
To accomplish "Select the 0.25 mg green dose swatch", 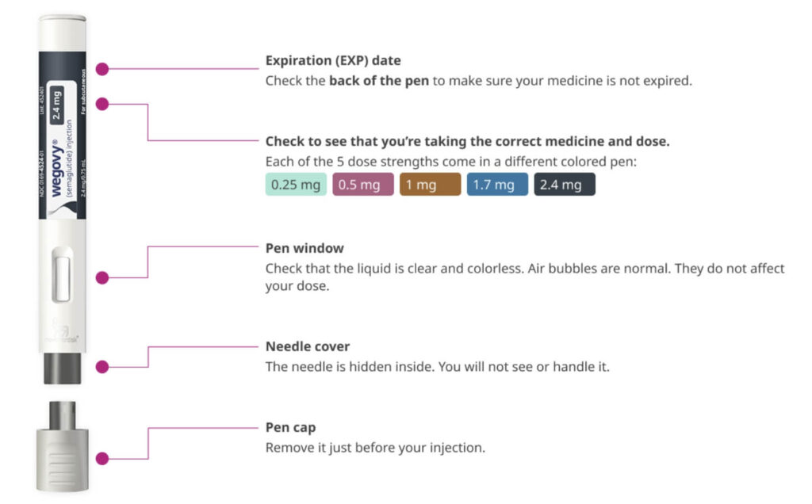I will (295, 185).
